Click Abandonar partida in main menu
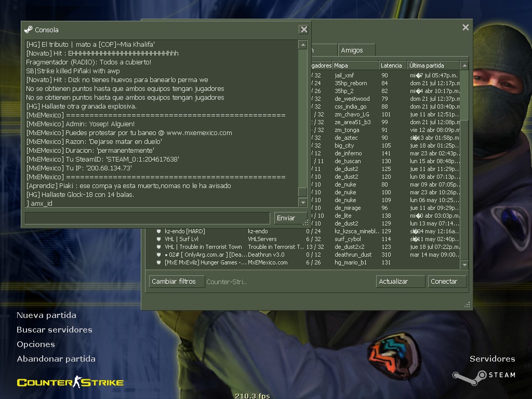Screen dimensions: 532x399 (56, 359)
